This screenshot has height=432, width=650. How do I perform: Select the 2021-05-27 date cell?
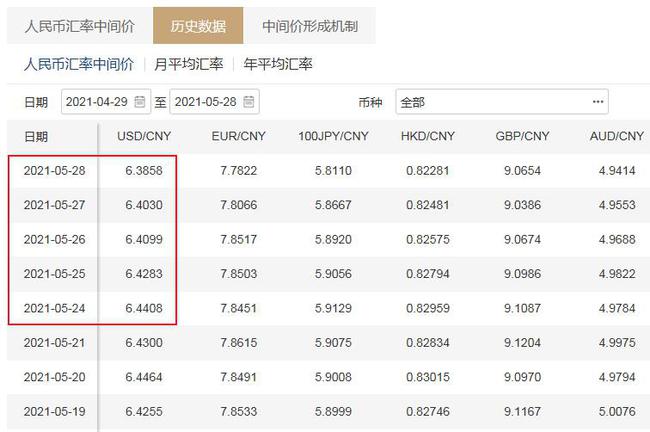tap(54, 205)
